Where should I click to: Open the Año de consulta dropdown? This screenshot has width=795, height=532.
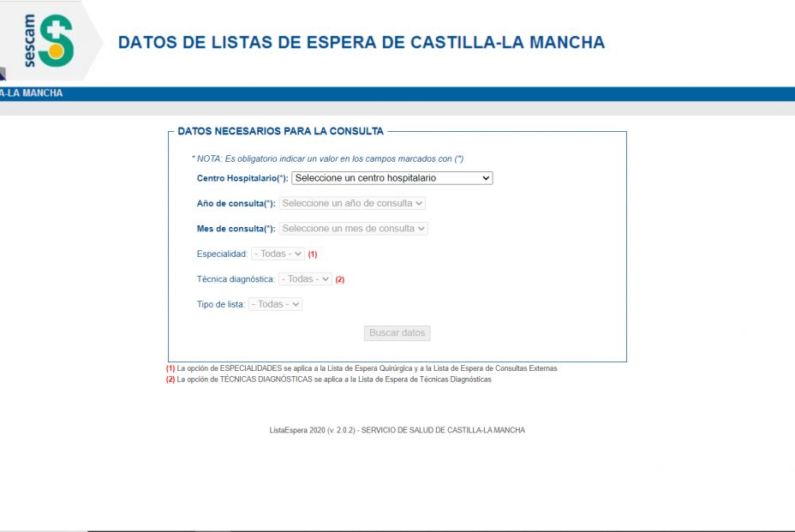coord(355,203)
